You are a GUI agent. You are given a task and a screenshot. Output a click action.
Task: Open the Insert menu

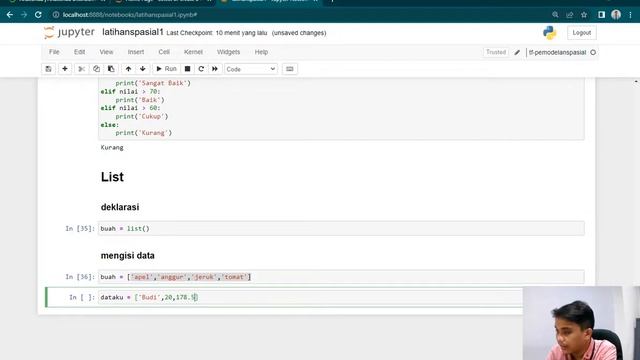pyautogui.click(x=136, y=52)
